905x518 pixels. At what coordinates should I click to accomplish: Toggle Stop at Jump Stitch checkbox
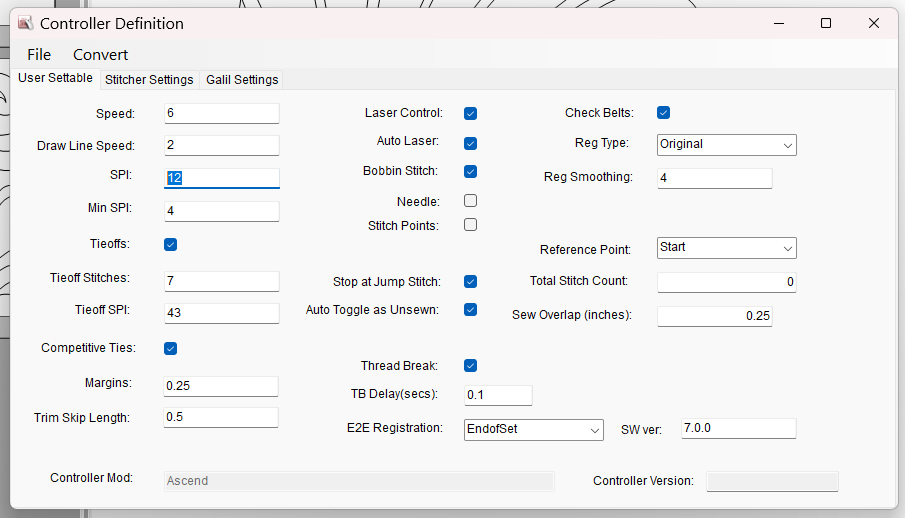pyautogui.click(x=470, y=281)
